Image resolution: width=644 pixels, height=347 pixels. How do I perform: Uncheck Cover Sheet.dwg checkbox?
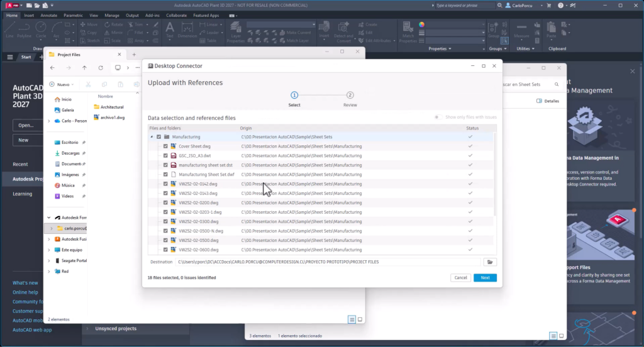[165, 146]
